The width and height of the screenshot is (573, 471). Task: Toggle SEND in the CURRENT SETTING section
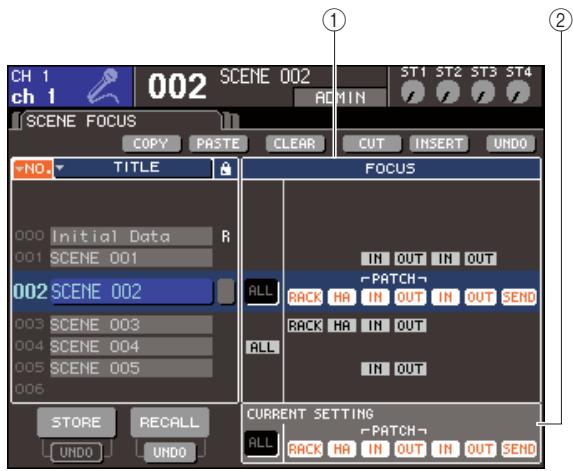click(519, 449)
